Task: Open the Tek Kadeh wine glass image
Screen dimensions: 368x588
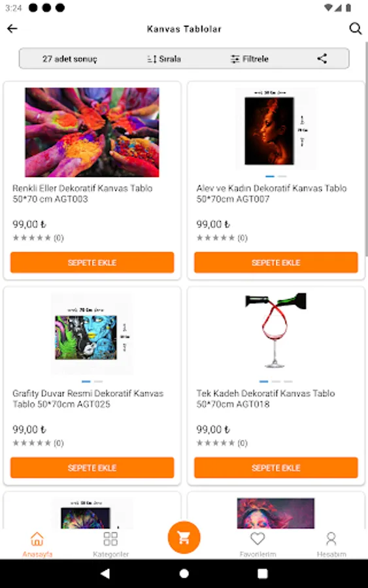Action: point(276,331)
